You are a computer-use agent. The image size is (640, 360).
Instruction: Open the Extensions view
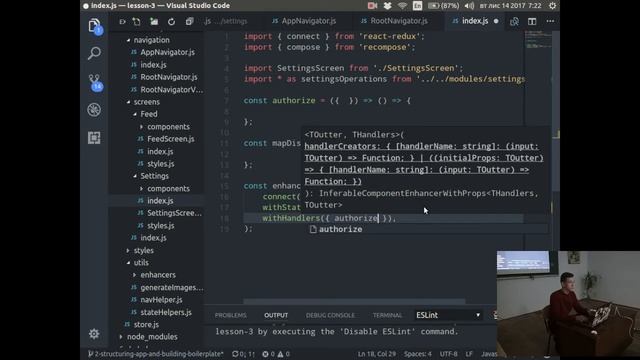(x=94, y=138)
